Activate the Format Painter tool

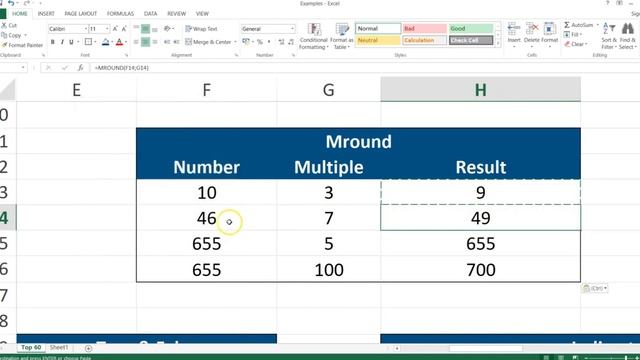pos(22,45)
